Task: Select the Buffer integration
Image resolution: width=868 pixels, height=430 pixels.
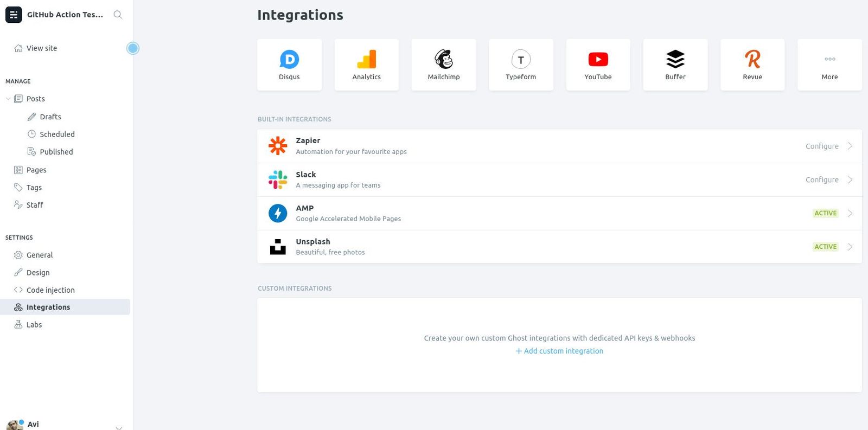Action: click(675, 64)
